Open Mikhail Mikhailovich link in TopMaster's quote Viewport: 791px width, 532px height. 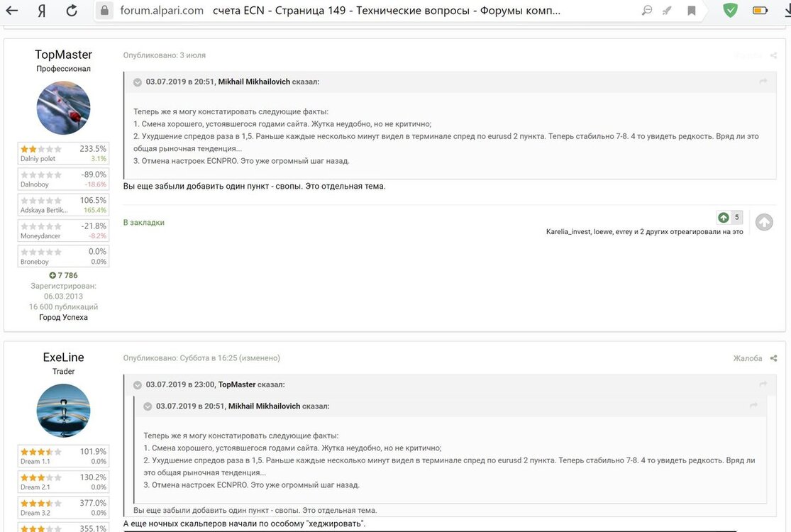pyautogui.click(x=254, y=82)
